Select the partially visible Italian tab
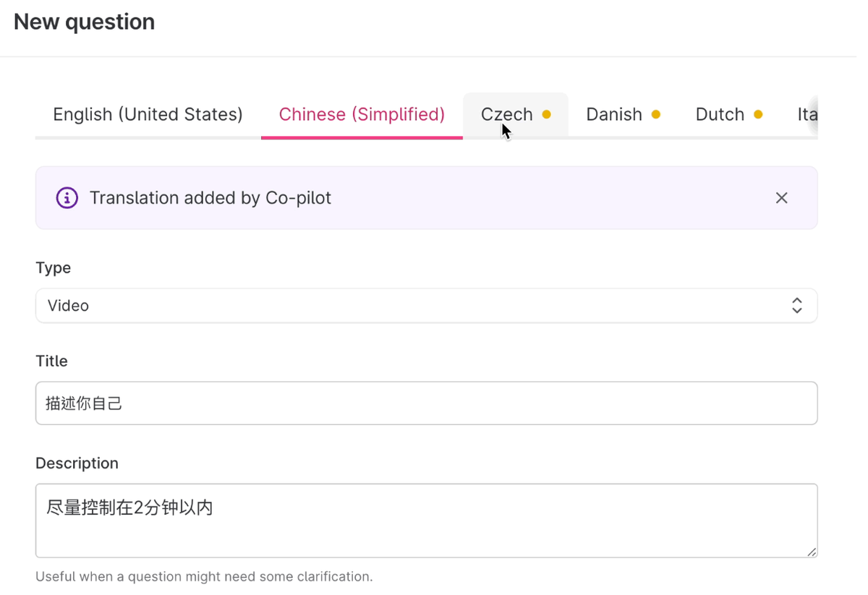The image size is (868, 595). [807, 114]
